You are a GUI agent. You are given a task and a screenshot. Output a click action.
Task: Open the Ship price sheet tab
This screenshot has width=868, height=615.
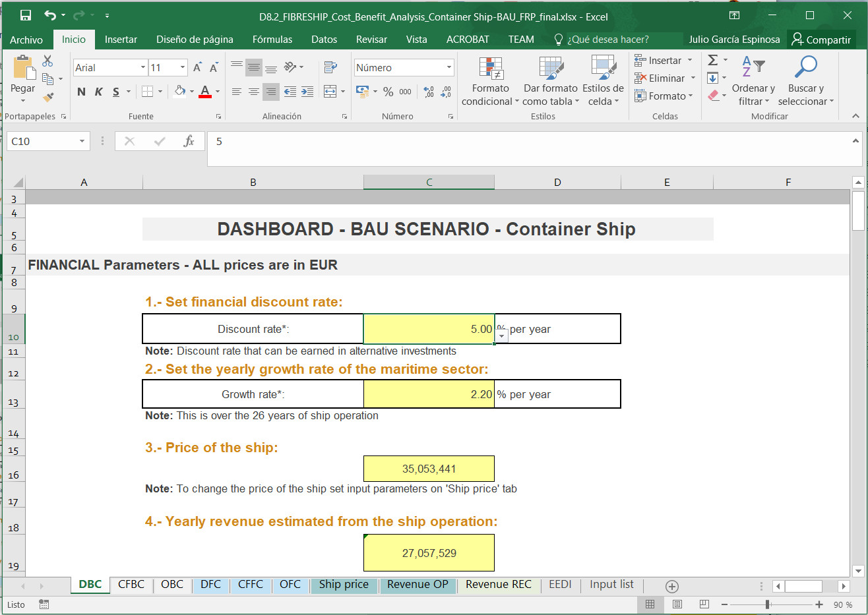point(344,585)
